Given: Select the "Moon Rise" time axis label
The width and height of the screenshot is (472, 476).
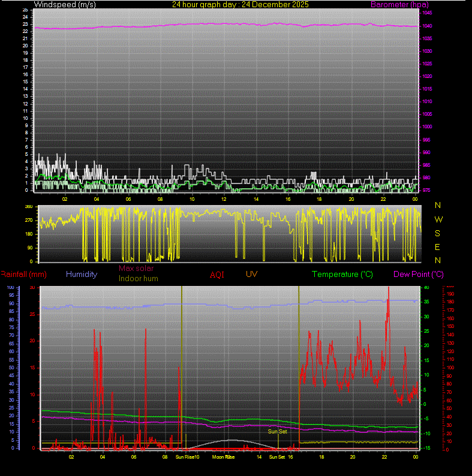Looking at the screenshot, I should point(223,457).
